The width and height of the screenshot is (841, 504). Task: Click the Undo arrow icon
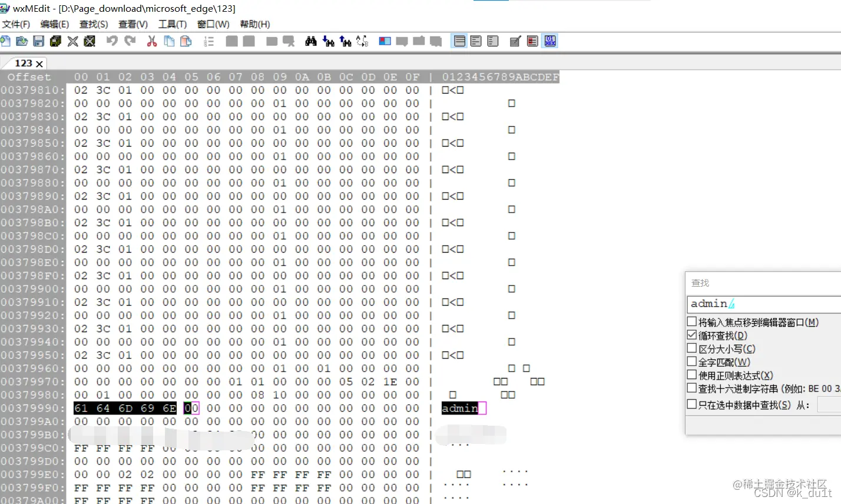tap(112, 41)
